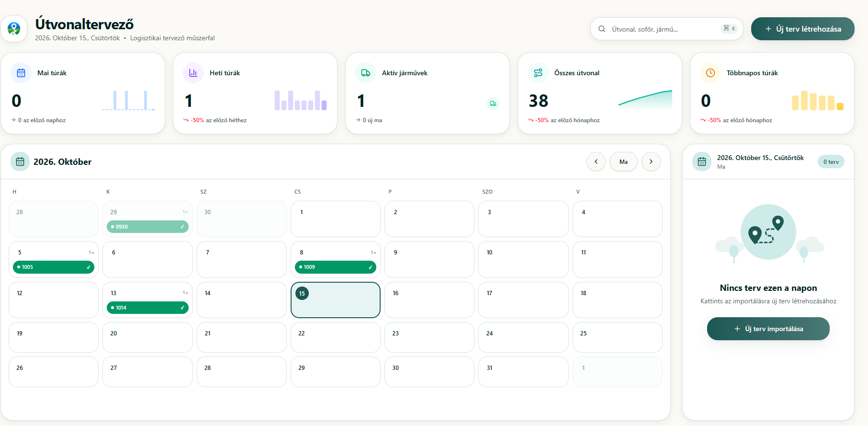This screenshot has height=426, width=868.
Task: Click the Összes útvonal trend line chart
Action: (x=645, y=99)
